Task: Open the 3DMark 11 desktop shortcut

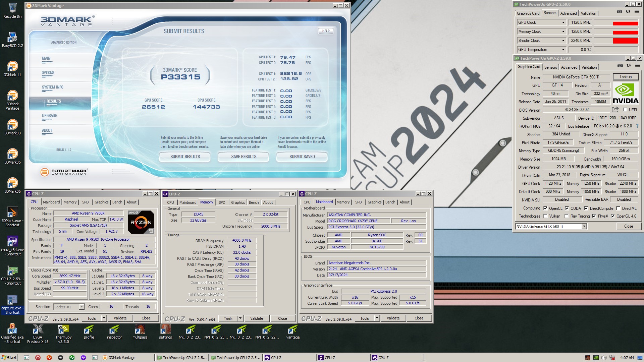Action: (x=12, y=69)
